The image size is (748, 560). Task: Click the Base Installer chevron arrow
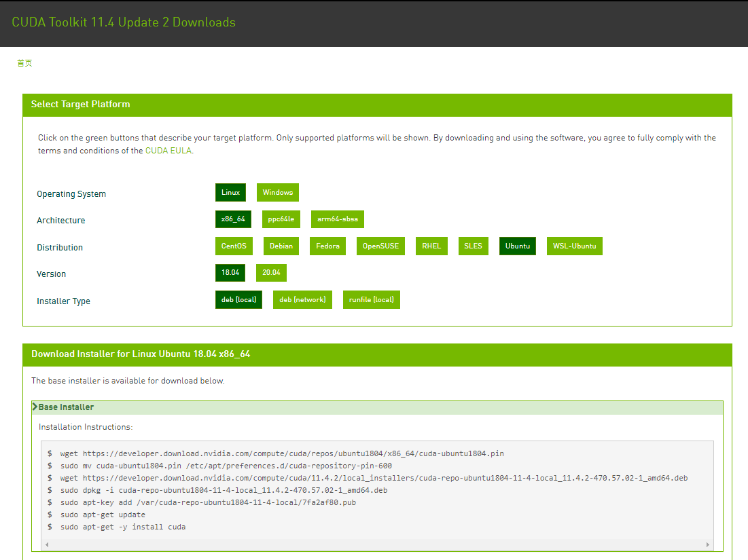click(35, 407)
